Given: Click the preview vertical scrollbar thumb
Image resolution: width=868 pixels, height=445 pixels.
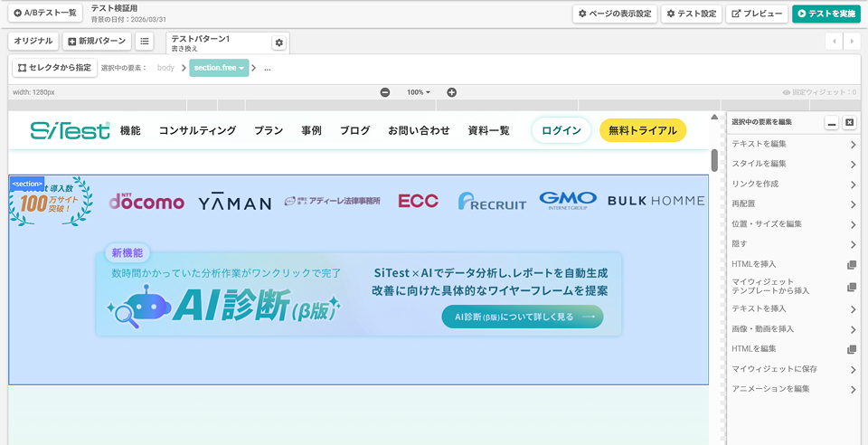Looking at the screenshot, I should (x=714, y=160).
